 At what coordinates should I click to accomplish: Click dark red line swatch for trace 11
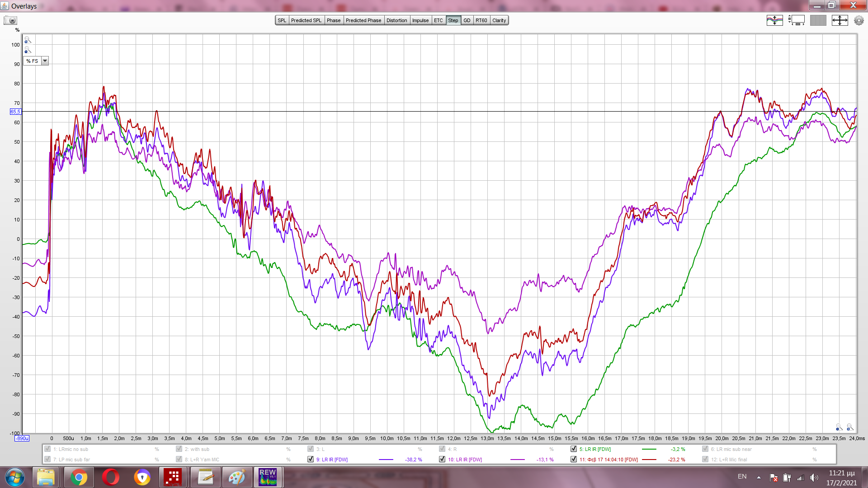click(x=649, y=460)
